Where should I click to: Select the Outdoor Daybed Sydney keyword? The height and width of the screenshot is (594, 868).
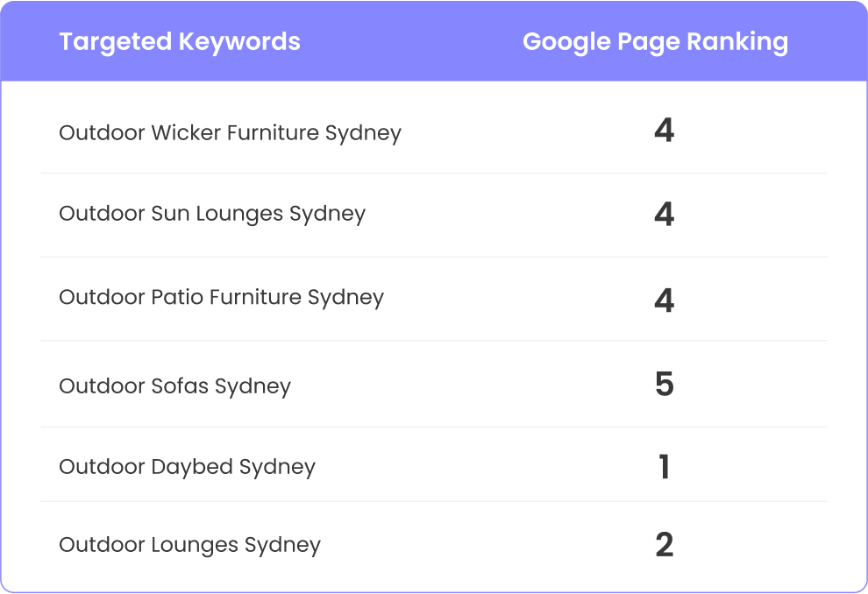pos(187,467)
